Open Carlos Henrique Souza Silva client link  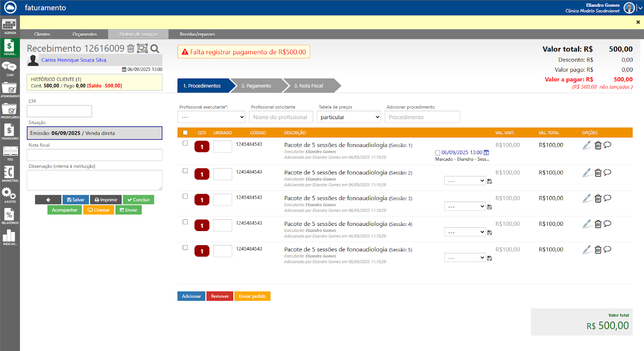coord(74,60)
